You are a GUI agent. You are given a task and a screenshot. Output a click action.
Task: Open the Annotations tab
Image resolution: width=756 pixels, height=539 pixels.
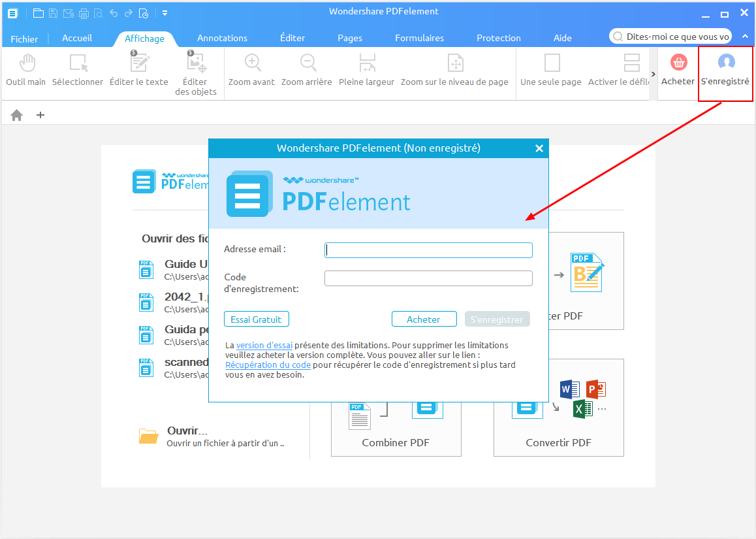point(222,38)
